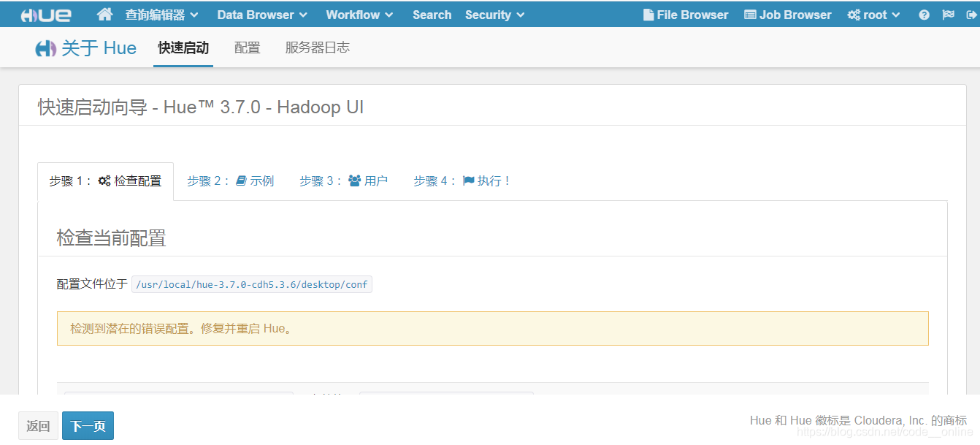Click the sign-out icon at far right
The image size is (980, 445).
click(x=971, y=15)
